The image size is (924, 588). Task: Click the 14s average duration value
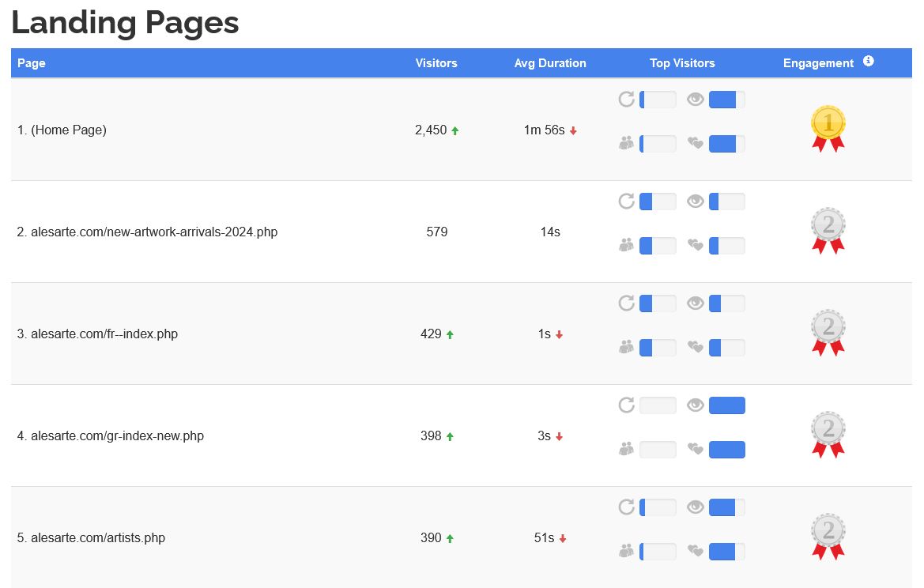550,232
